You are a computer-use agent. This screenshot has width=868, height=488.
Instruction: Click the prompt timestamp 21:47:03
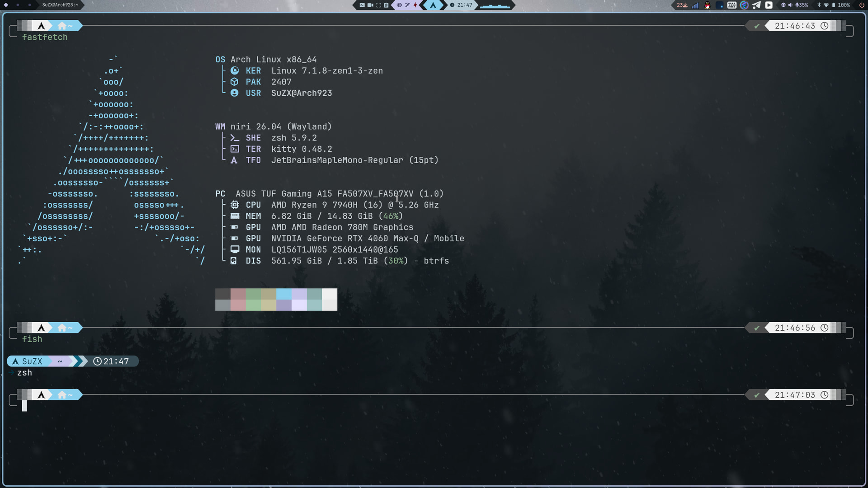[795, 395]
